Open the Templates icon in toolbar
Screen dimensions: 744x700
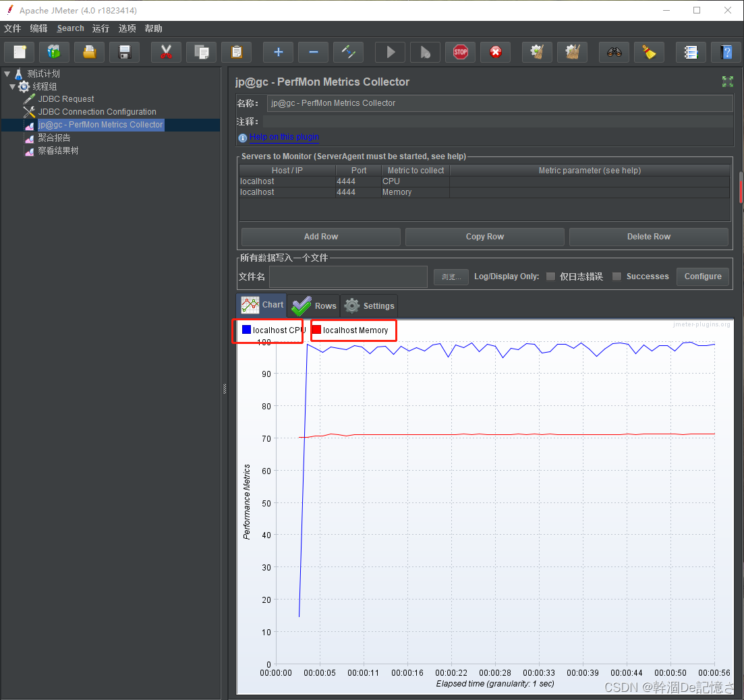point(54,52)
